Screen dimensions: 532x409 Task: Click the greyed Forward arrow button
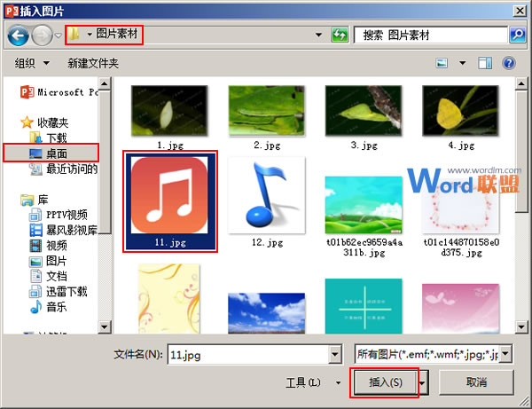(x=42, y=35)
